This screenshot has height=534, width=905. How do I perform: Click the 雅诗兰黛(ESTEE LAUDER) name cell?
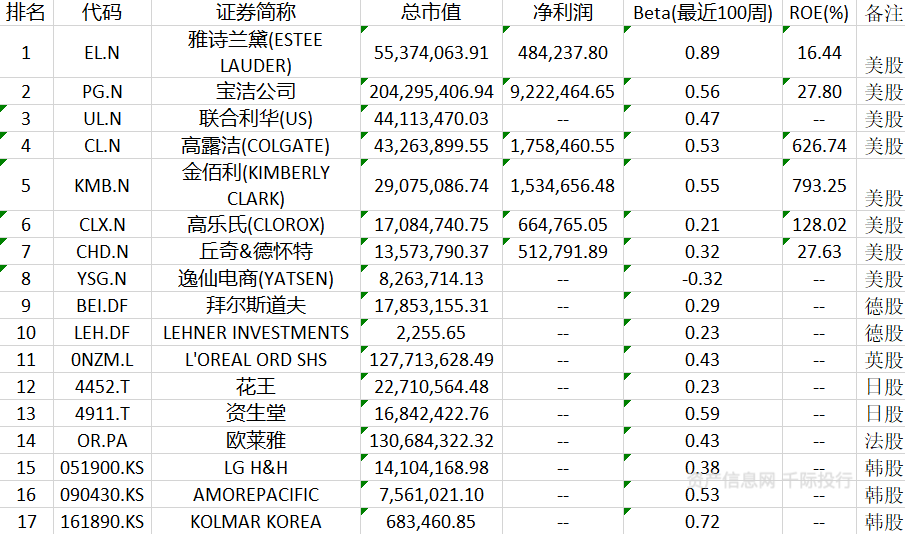[x=256, y=53]
